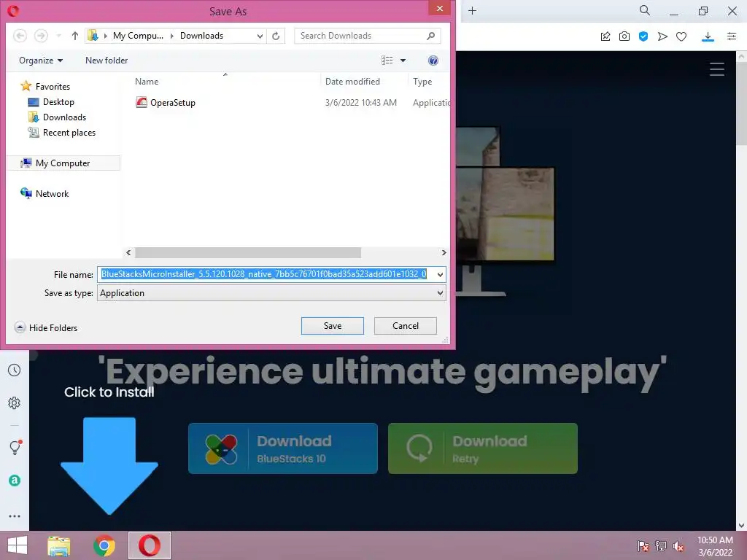This screenshot has height=560, width=747.
Task: Click the Download Retry button
Action: [483, 448]
